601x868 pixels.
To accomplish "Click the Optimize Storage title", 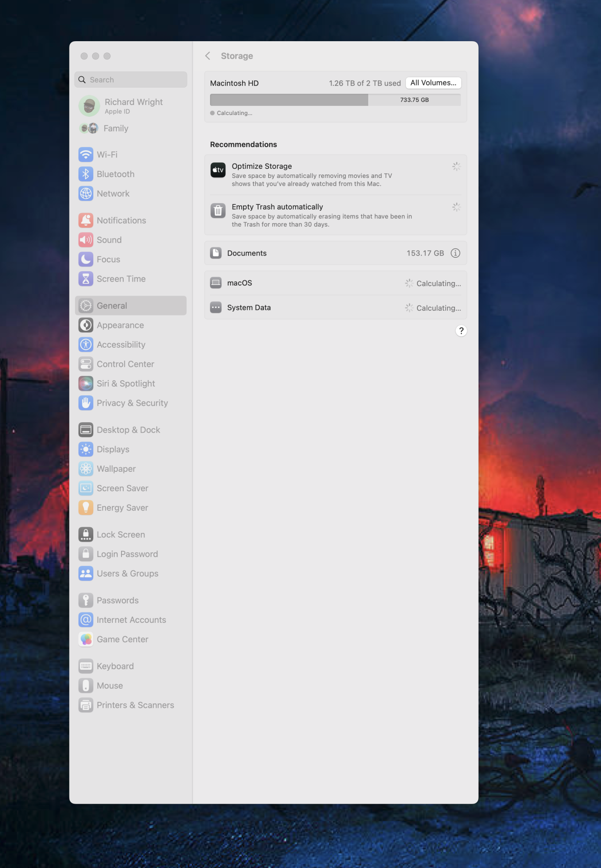I will 262,166.
